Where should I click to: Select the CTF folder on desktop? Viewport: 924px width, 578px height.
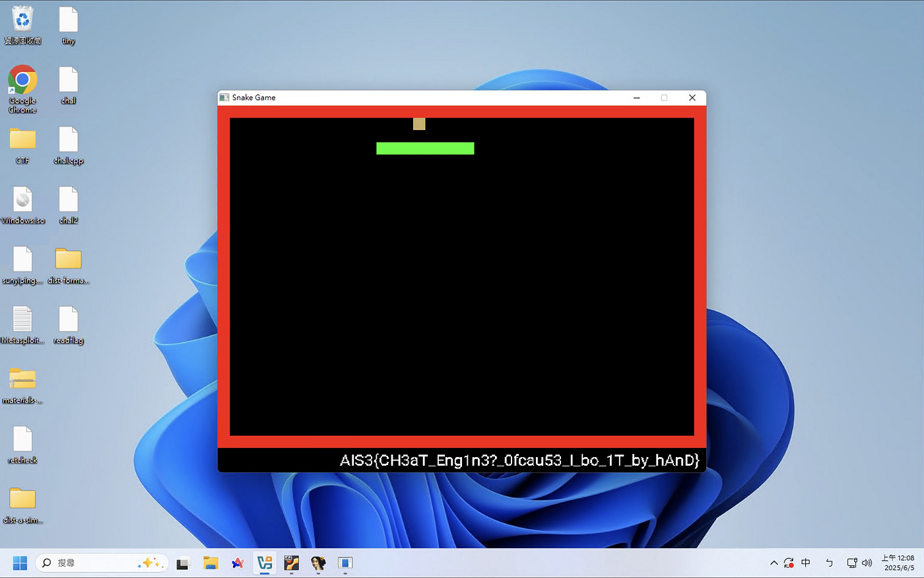22,145
